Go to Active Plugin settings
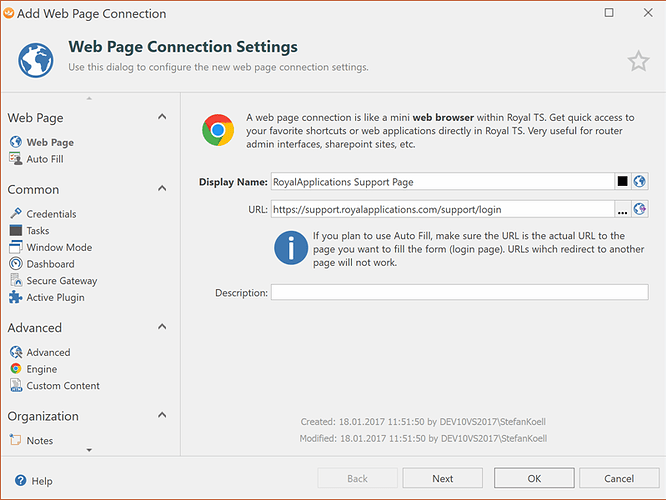666x500 pixels. pyautogui.click(x=55, y=297)
